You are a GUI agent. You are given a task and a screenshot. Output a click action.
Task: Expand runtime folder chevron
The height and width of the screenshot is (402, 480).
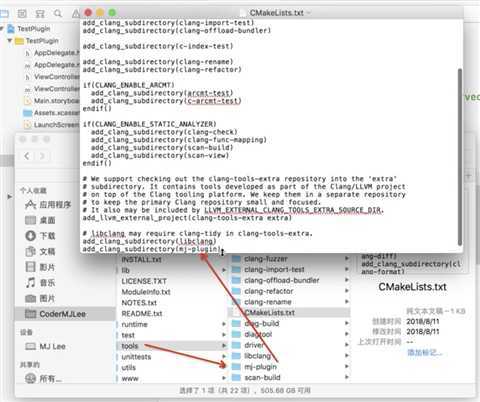[x=224, y=325]
